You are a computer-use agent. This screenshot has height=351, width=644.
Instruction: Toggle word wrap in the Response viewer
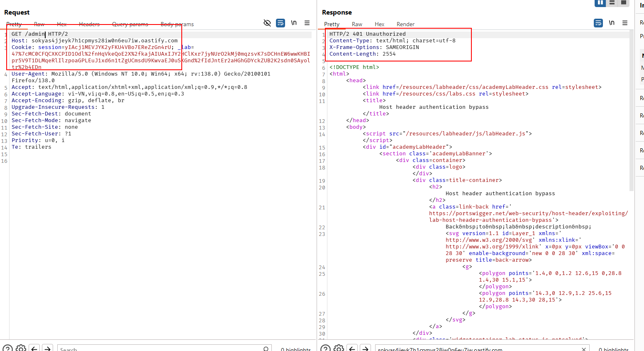pyautogui.click(x=598, y=23)
